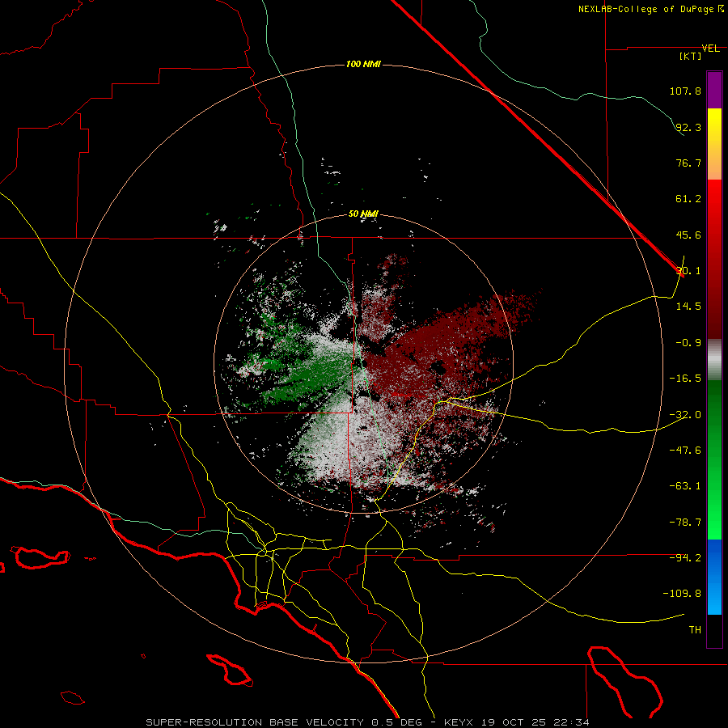728x728 pixels.
Task: Click the Super-Resolution Base Velocity caption
Action: [367, 722]
